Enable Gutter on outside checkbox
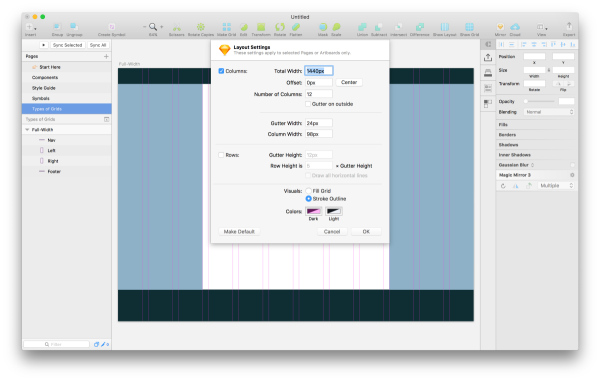 click(308, 104)
